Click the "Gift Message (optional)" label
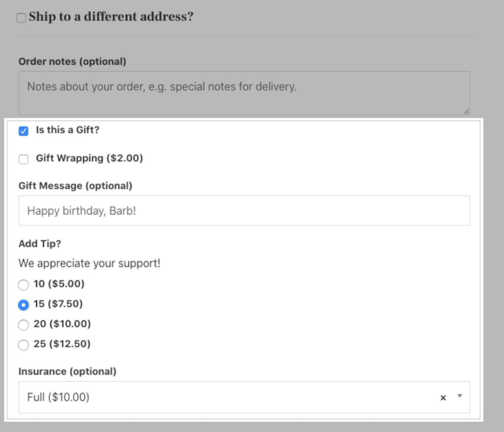The height and width of the screenshot is (432, 504). tap(75, 186)
